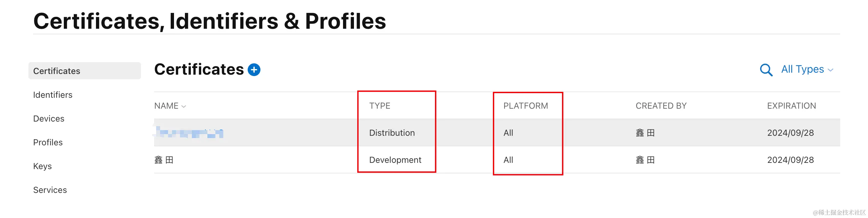Select Certificates in the sidebar
Viewport: 868px width, 218px height.
pos(57,71)
